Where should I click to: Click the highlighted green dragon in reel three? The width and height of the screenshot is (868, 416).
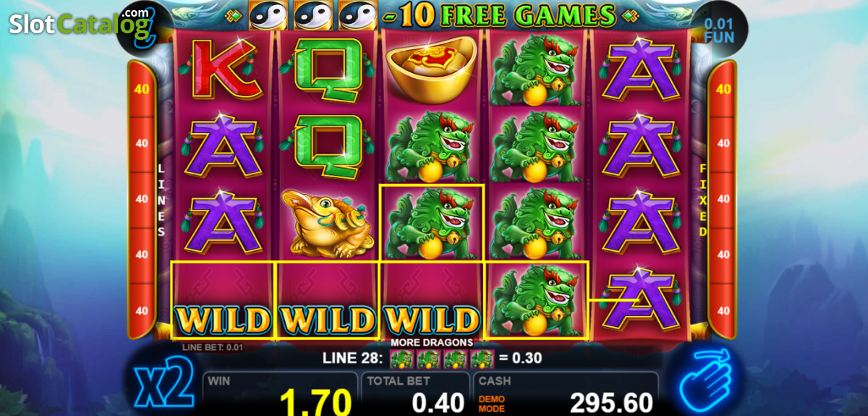tap(432, 223)
